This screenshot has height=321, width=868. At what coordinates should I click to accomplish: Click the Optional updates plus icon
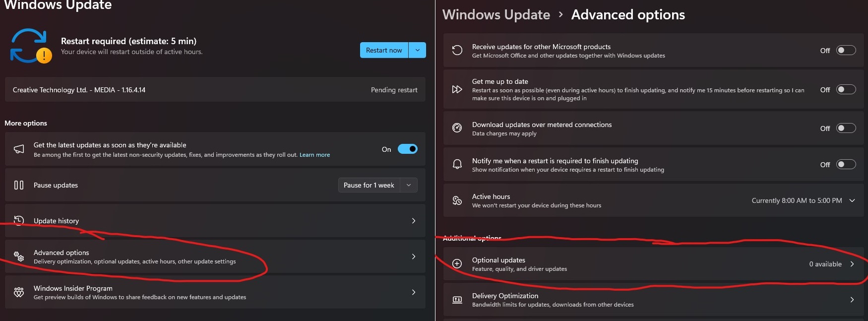pos(457,264)
